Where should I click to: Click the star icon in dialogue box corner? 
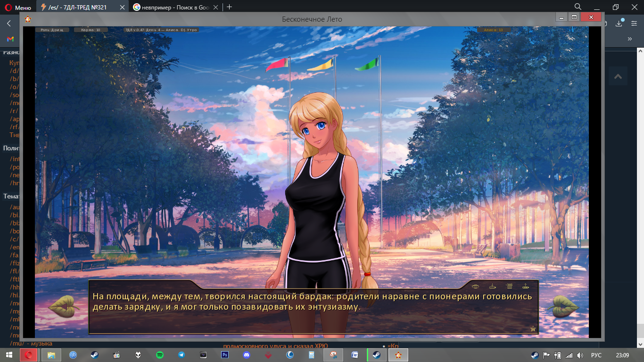click(533, 329)
